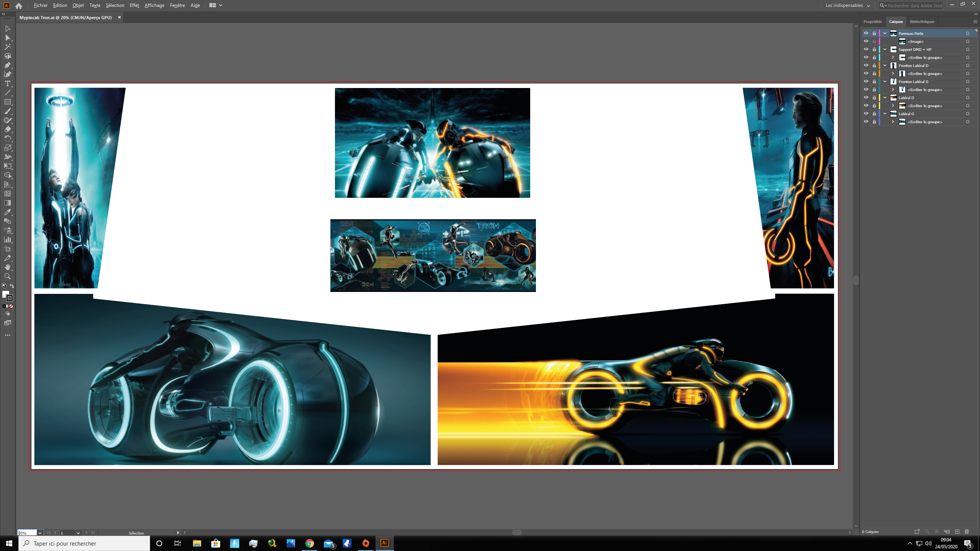The image size is (980, 551).
Task: Open the Affichage menu
Action: point(154,5)
